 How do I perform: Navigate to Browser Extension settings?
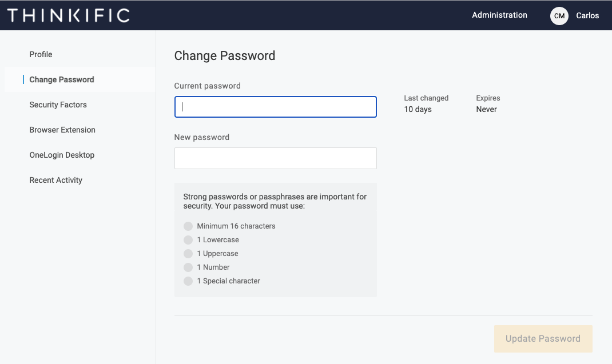coord(62,130)
